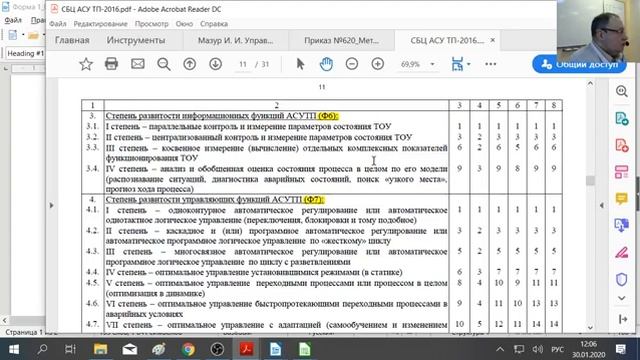Go to the next page arrow

216,64
